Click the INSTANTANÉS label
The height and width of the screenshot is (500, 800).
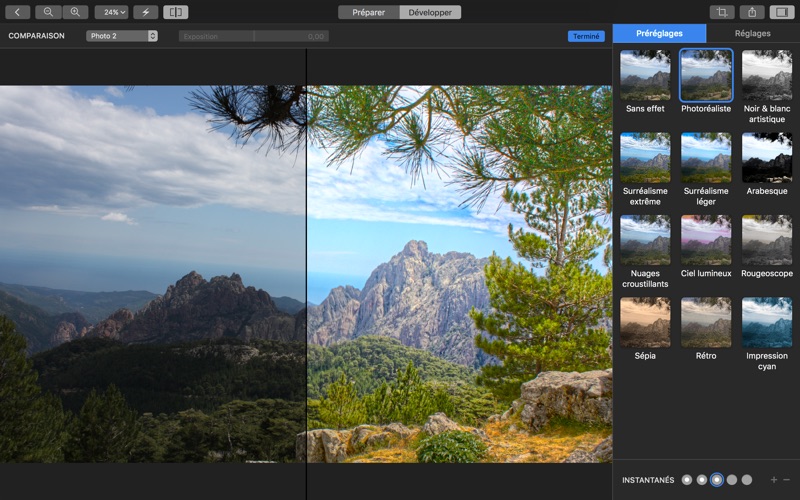(x=648, y=480)
